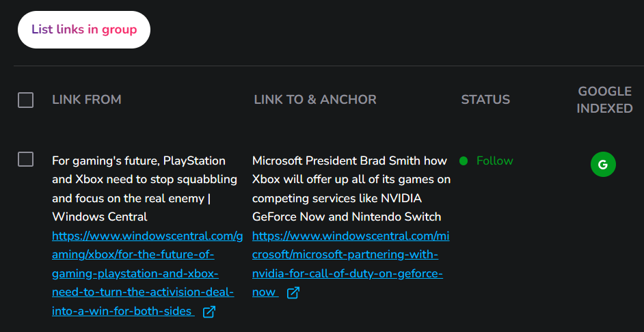Open external icon after the source page URL
The image size is (644, 332).
tap(209, 312)
